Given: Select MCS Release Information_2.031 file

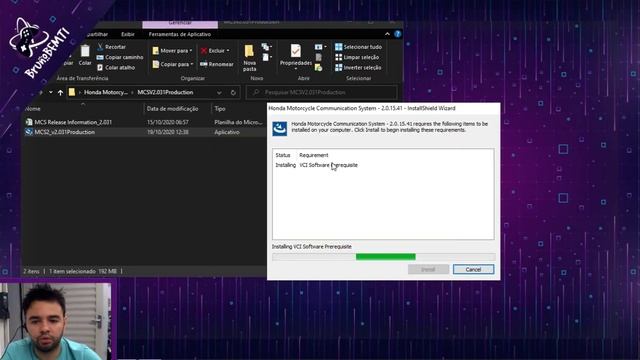Looking at the screenshot, I should (x=73, y=122).
